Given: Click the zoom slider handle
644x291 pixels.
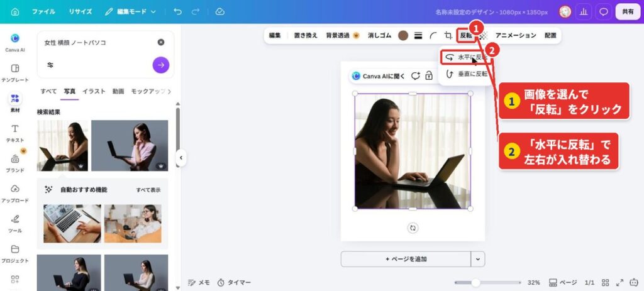Looking at the screenshot, I should pyautogui.click(x=475, y=283).
